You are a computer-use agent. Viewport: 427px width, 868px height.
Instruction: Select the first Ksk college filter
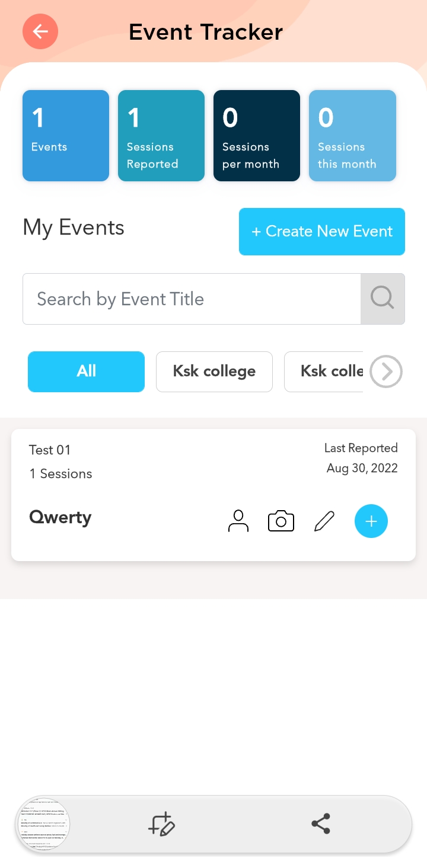pos(214,371)
